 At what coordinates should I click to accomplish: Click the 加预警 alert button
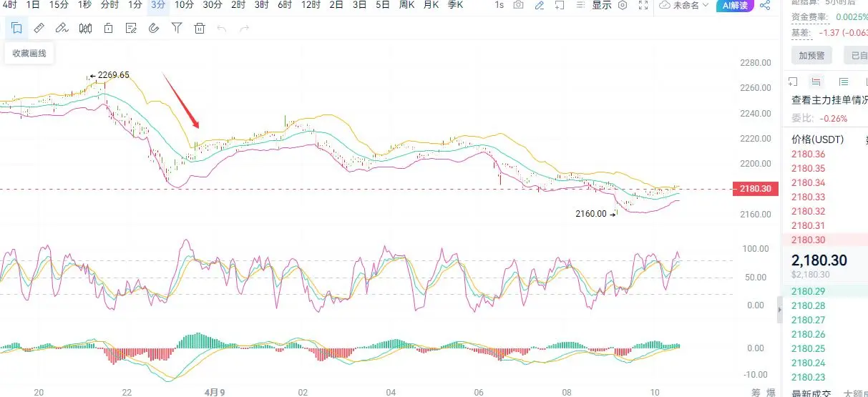pos(811,55)
